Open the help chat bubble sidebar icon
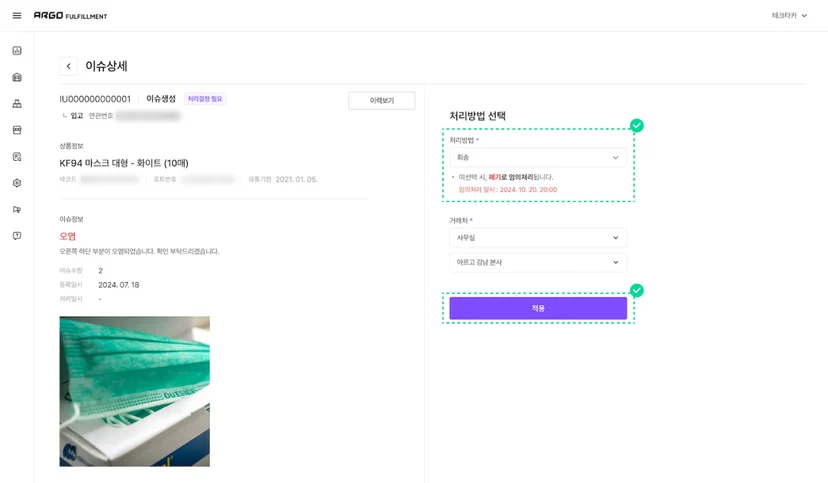 [x=17, y=235]
